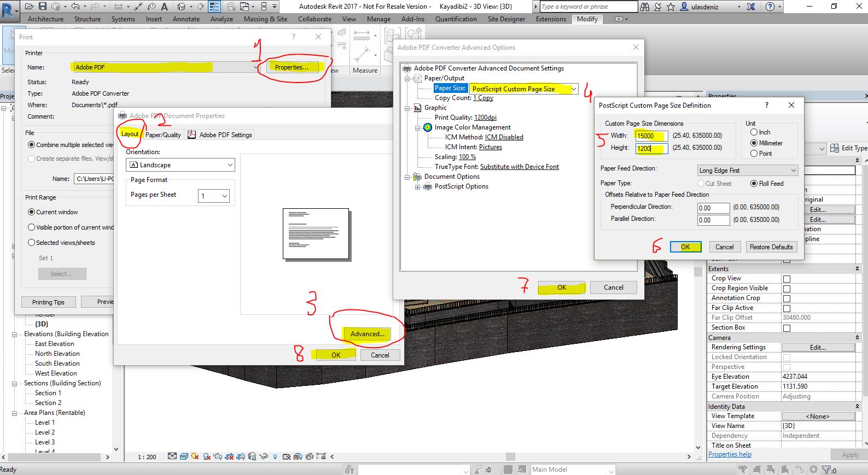This screenshot has width=868, height=475.
Task: Select the Text tool icon (letter A)
Action: click(164, 7)
